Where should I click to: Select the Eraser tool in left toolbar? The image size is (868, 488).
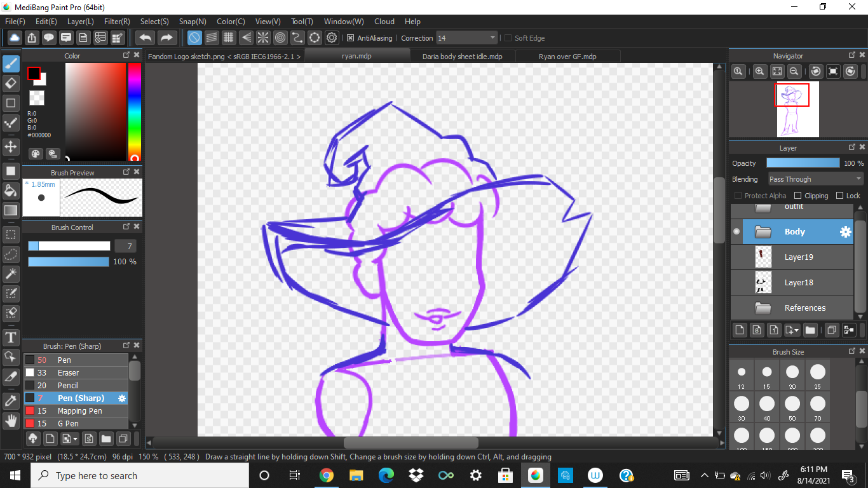(11, 83)
